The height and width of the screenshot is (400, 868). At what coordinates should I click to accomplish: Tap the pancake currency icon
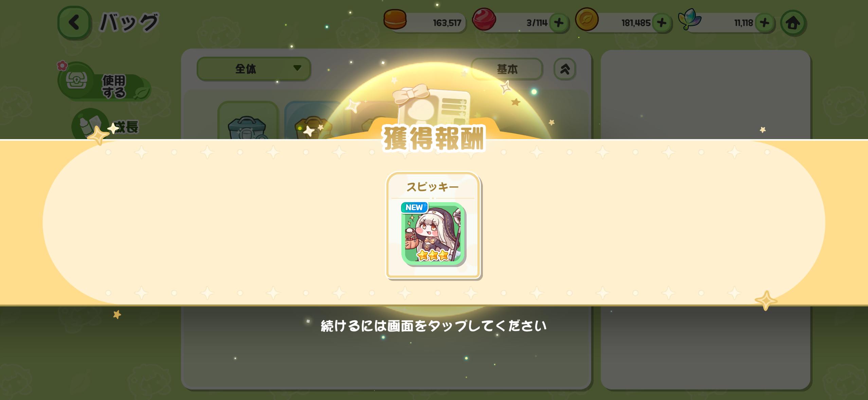click(395, 19)
